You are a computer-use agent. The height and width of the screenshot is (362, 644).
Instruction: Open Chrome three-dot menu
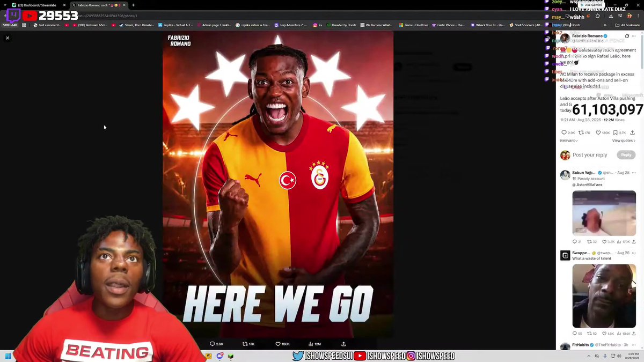pos(638,16)
